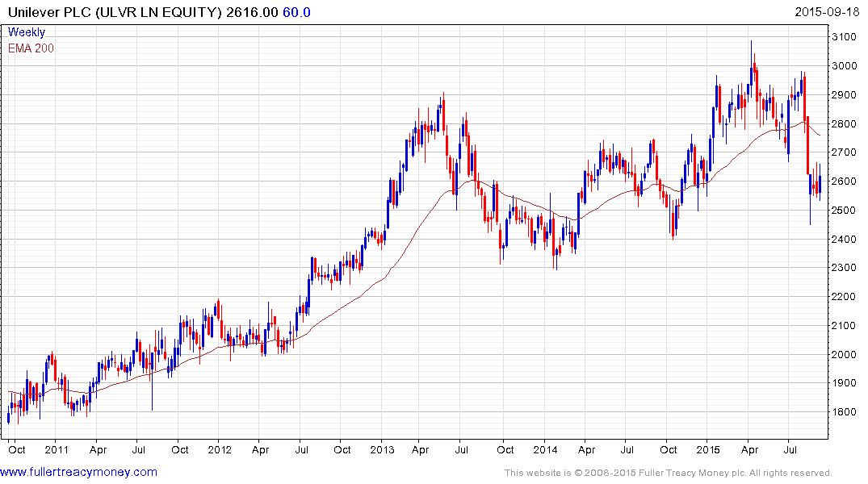Click the 2400 price axis label
Viewport: 868px width, 484px height.
point(845,239)
